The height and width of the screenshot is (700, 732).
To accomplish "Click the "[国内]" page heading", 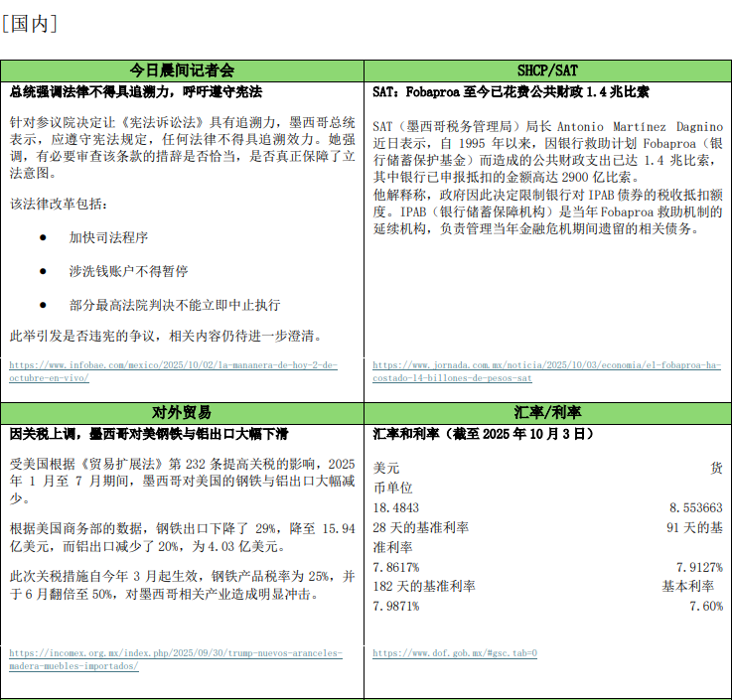I will 29,24.
